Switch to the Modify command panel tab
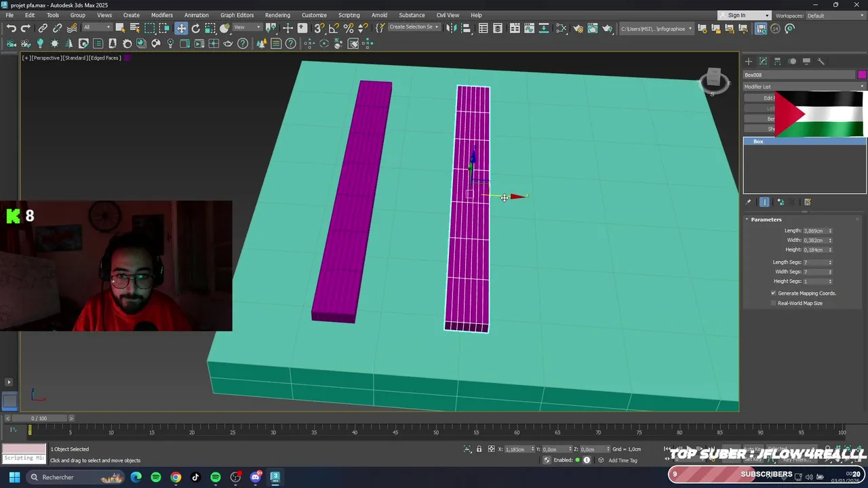The image size is (868, 488). (x=763, y=61)
